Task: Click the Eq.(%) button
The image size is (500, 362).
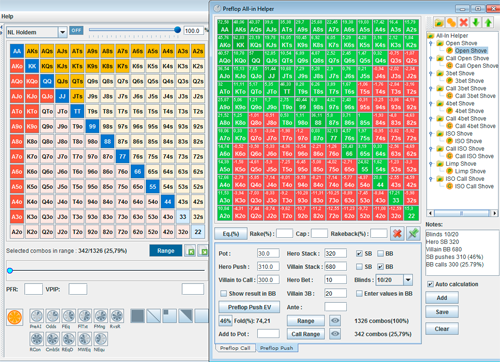Action: pos(231,234)
